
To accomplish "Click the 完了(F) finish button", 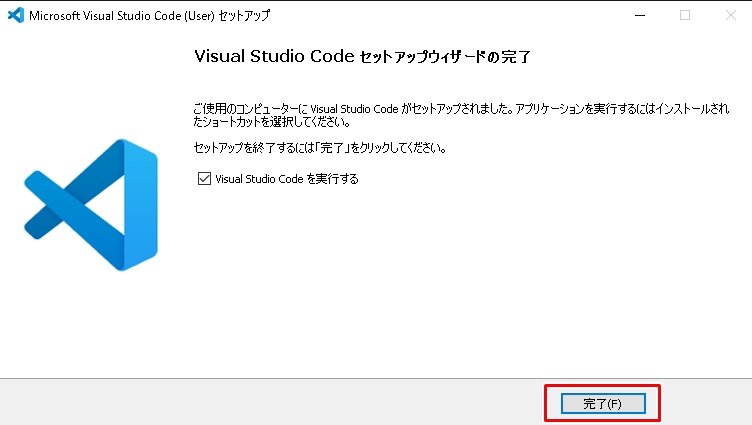I will pyautogui.click(x=603, y=404).
